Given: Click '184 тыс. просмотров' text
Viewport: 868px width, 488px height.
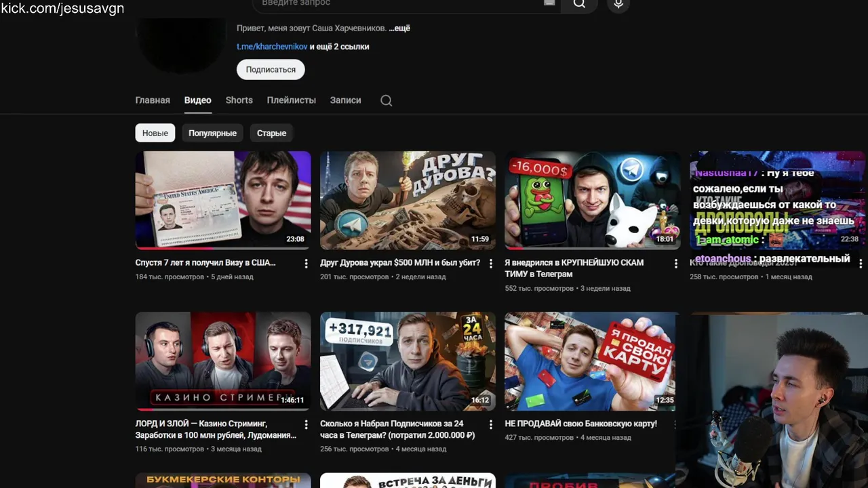Looking at the screenshot, I should (170, 277).
